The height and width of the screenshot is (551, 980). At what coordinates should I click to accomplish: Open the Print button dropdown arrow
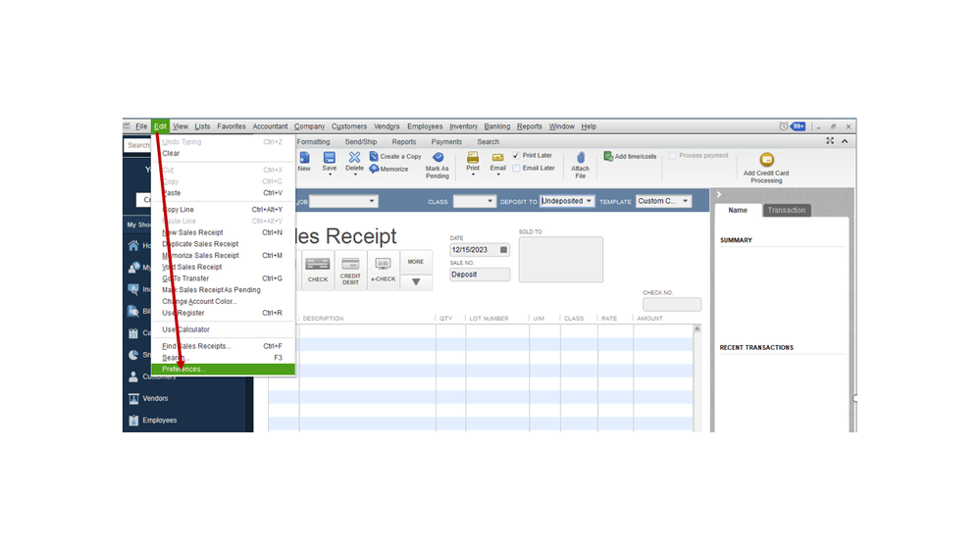pyautogui.click(x=473, y=175)
